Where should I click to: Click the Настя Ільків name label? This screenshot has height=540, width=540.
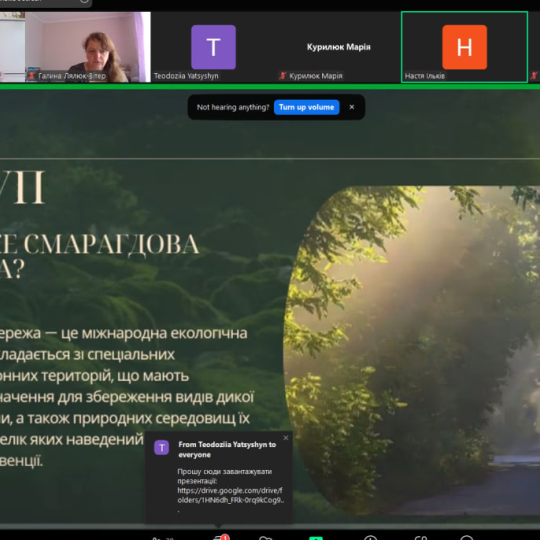tap(425, 76)
